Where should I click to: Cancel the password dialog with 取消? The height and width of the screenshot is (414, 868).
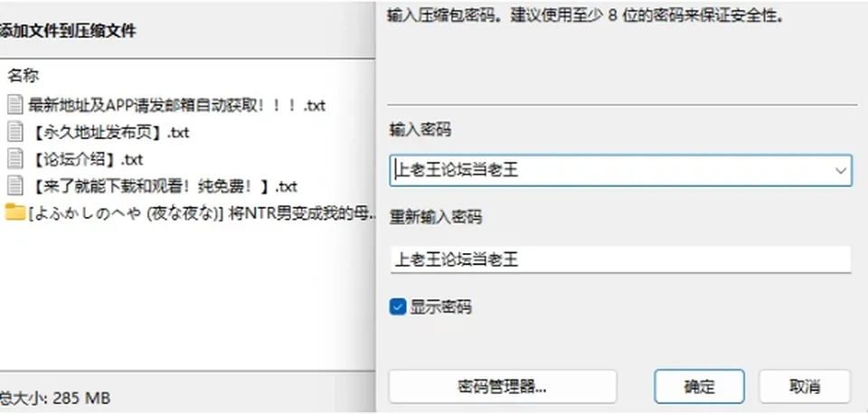(805, 386)
